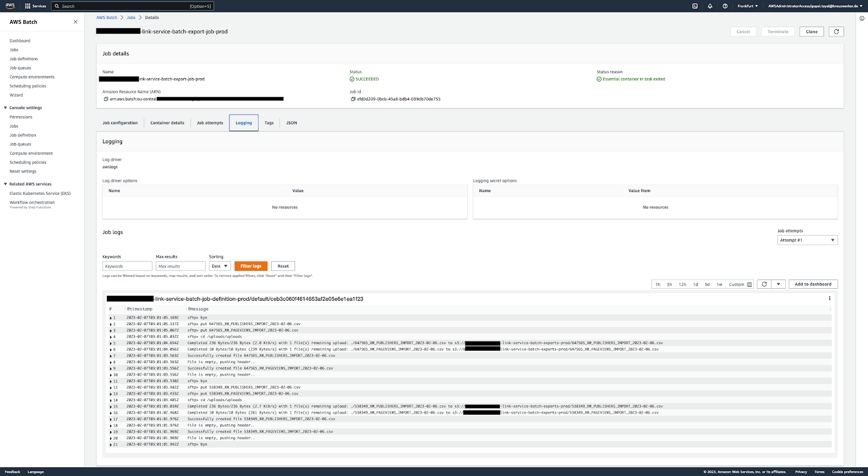Screen dimensions: 868x476
Task: Expand log row 5 Completed 236 Bytes
Action: pyautogui.click(x=111, y=343)
